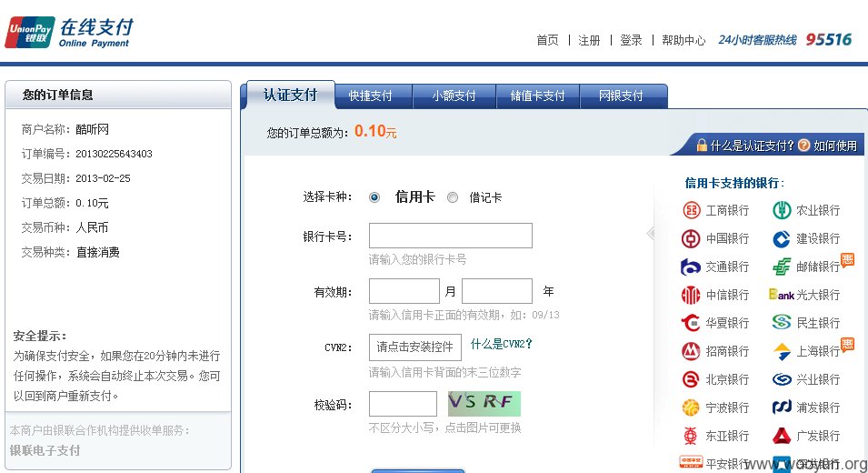Click the 中国银行 bank icon

[691, 238]
